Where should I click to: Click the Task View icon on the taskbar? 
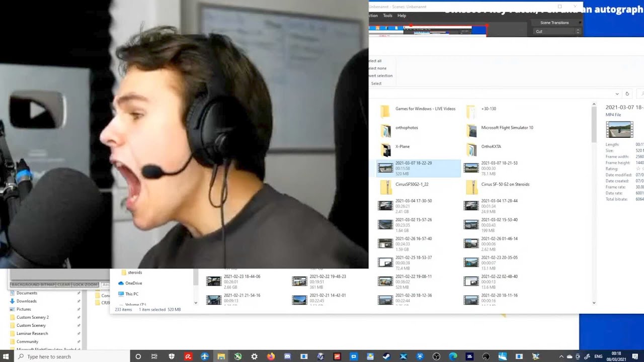point(154,356)
